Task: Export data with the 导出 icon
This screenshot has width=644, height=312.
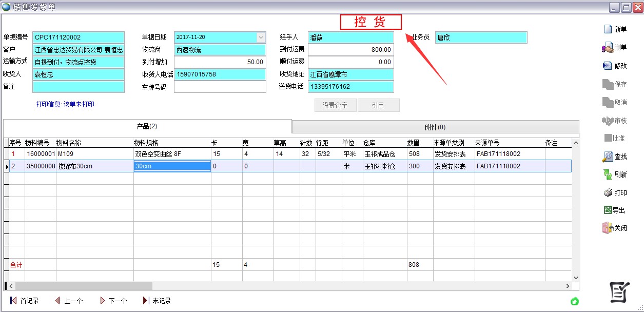Action: (608, 210)
